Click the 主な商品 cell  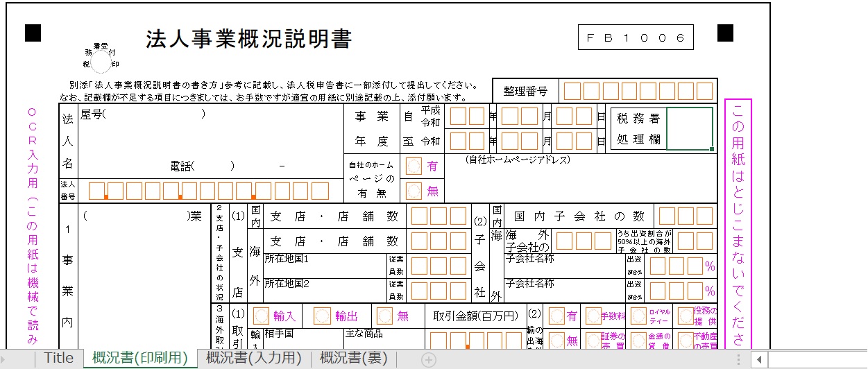(383, 338)
